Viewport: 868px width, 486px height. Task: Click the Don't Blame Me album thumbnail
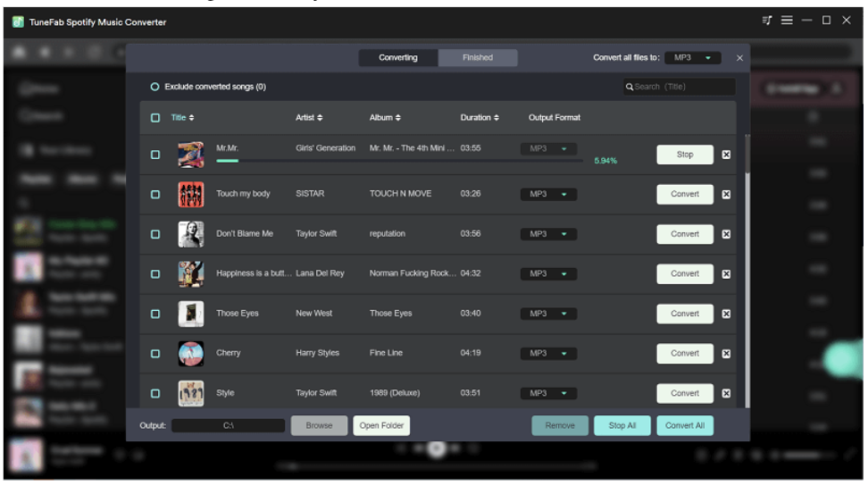[191, 234]
